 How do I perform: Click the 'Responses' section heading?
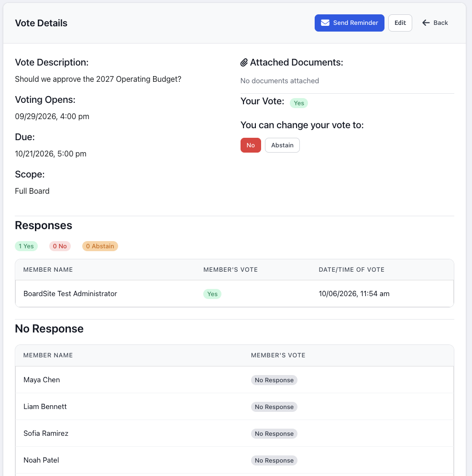point(44,225)
